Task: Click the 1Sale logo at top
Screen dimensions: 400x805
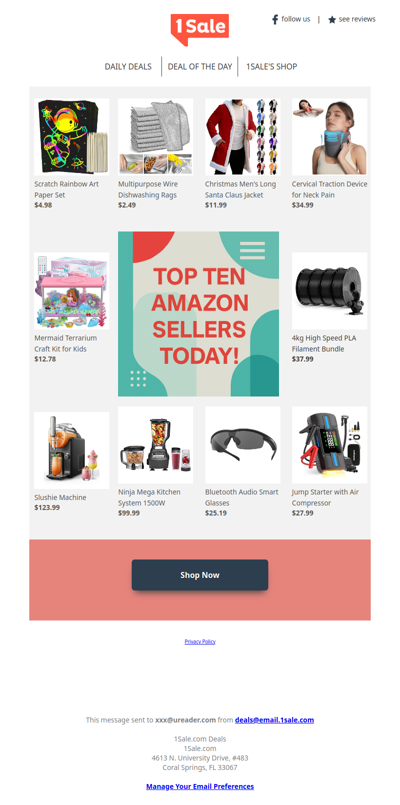Action: 200,30
